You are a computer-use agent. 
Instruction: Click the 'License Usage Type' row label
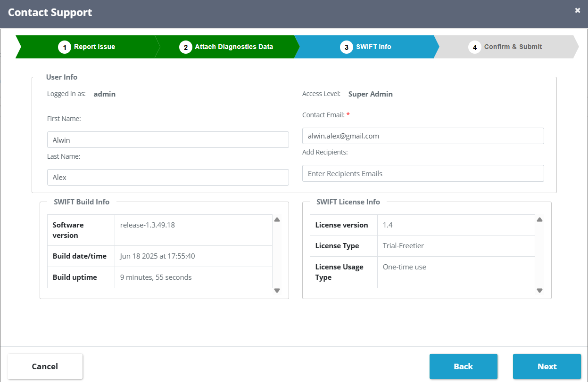click(x=339, y=272)
